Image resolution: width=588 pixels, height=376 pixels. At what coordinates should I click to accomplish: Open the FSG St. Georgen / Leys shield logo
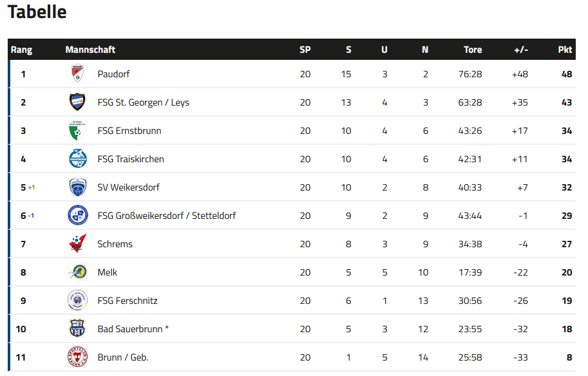(77, 102)
